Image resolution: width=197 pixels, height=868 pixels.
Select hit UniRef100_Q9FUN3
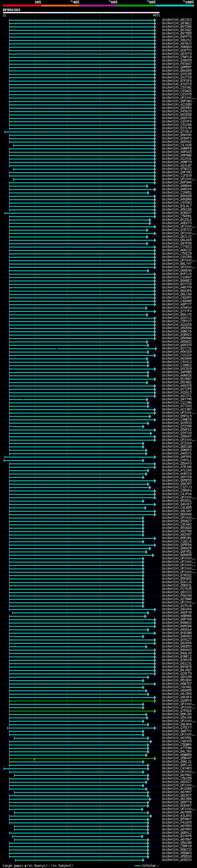click(177, 101)
